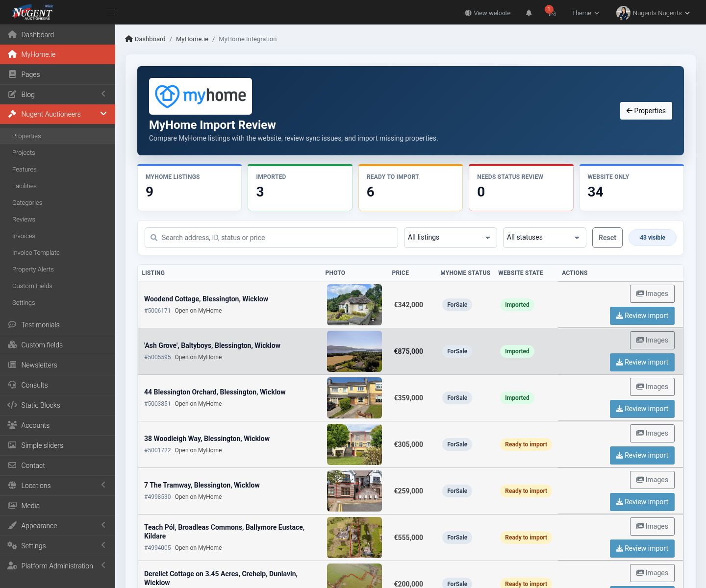The height and width of the screenshot is (588, 706).
Task: Click the Website Only stat card
Action: 631,188
